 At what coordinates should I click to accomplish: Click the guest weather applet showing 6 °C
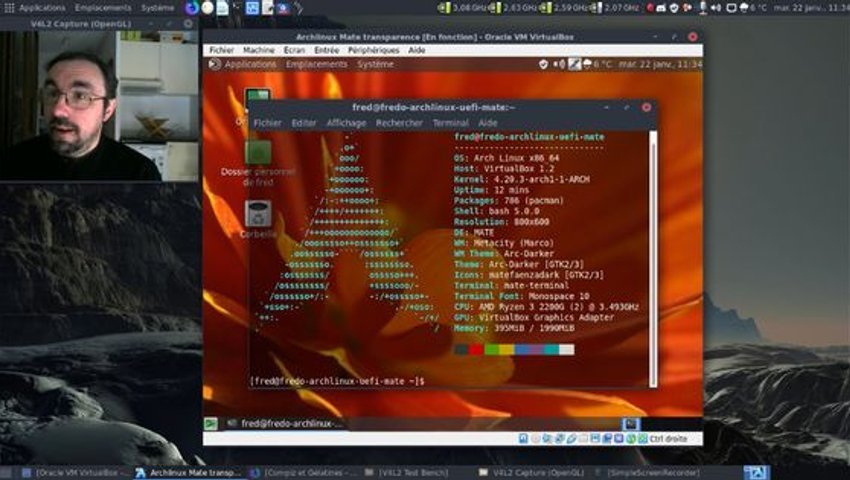[597, 64]
